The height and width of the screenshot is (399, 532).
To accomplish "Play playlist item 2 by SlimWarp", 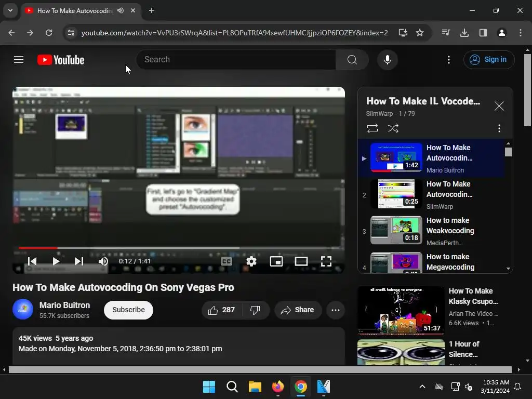I will [x=432, y=195].
